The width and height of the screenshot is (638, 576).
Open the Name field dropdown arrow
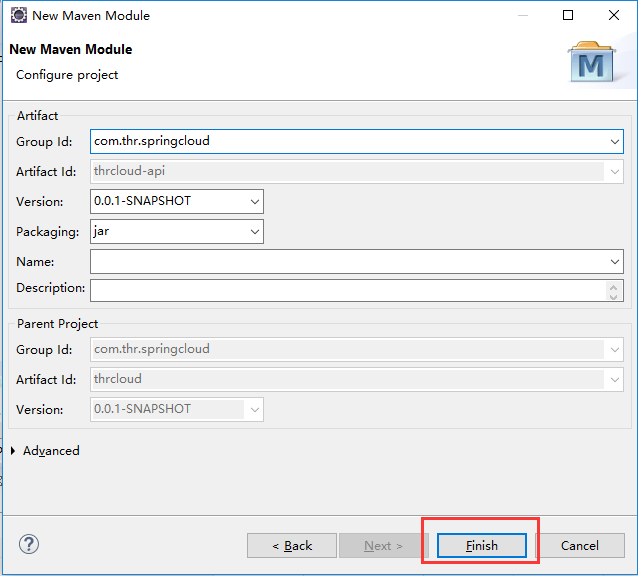tap(614, 262)
